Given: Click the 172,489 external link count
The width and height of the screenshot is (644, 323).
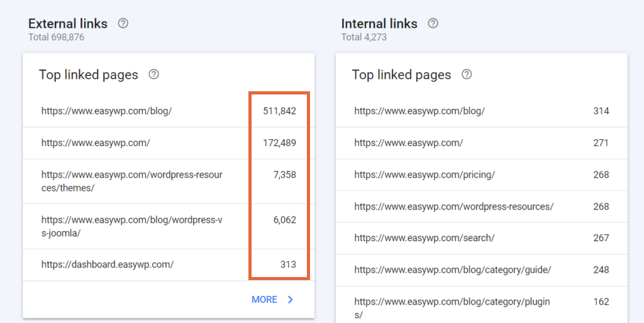Looking at the screenshot, I should coord(279,143).
